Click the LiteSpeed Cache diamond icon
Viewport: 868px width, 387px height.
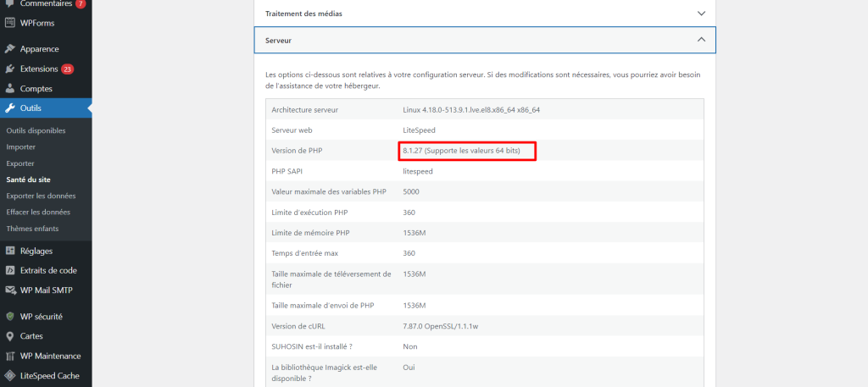click(x=9, y=376)
